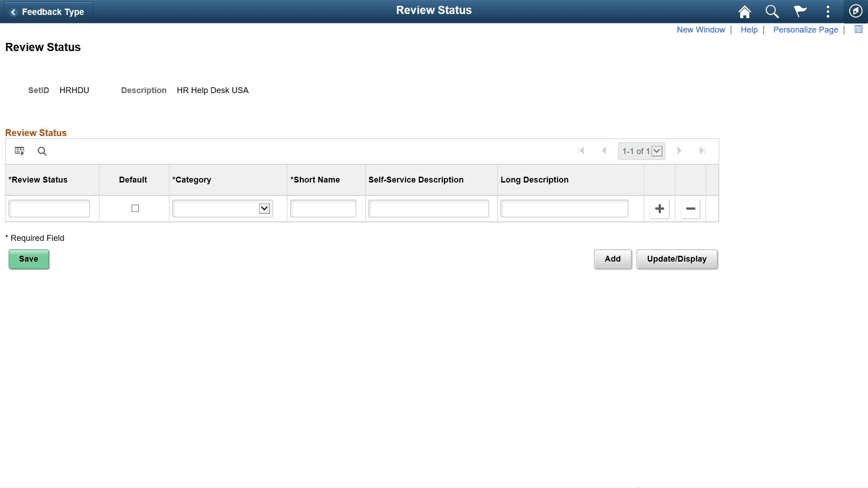
Task: Click the Help link
Action: pyautogui.click(x=749, y=29)
